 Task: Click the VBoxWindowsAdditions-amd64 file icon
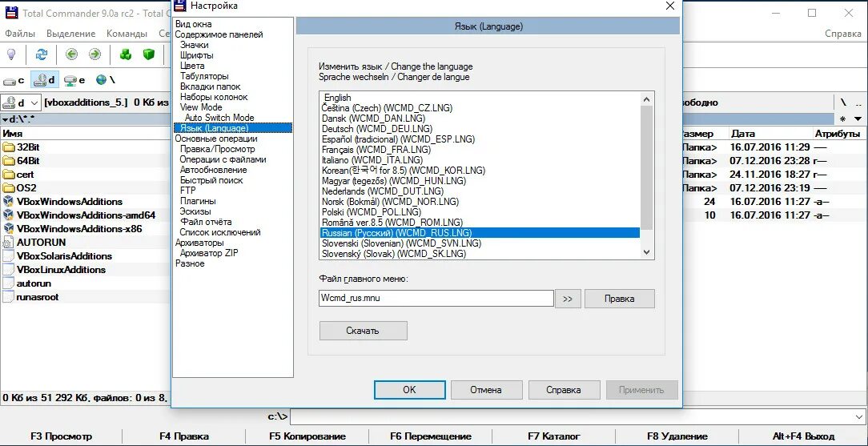coord(8,215)
